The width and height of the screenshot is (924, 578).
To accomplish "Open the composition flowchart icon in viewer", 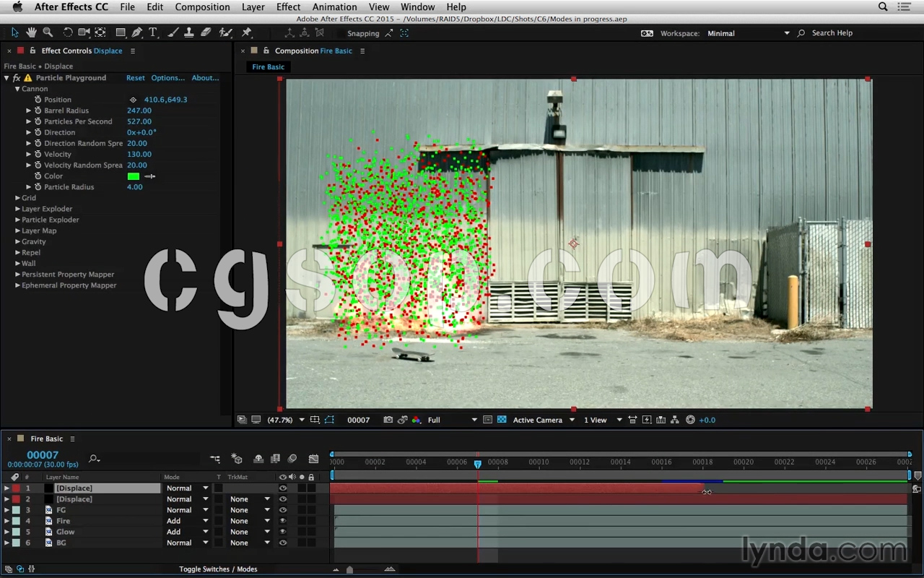I will 675,420.
